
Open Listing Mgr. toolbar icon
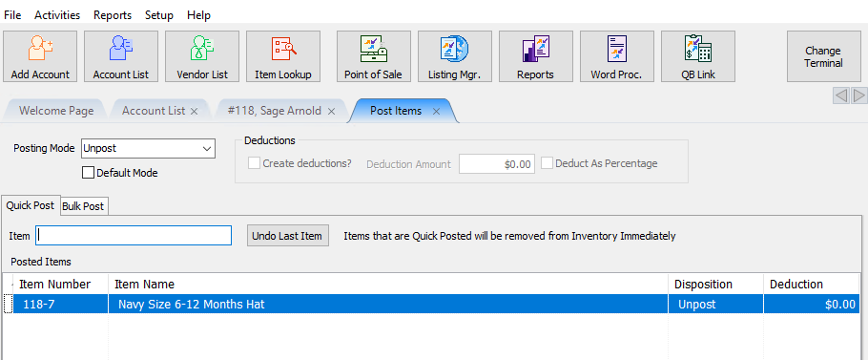click(x=454, y=56)
